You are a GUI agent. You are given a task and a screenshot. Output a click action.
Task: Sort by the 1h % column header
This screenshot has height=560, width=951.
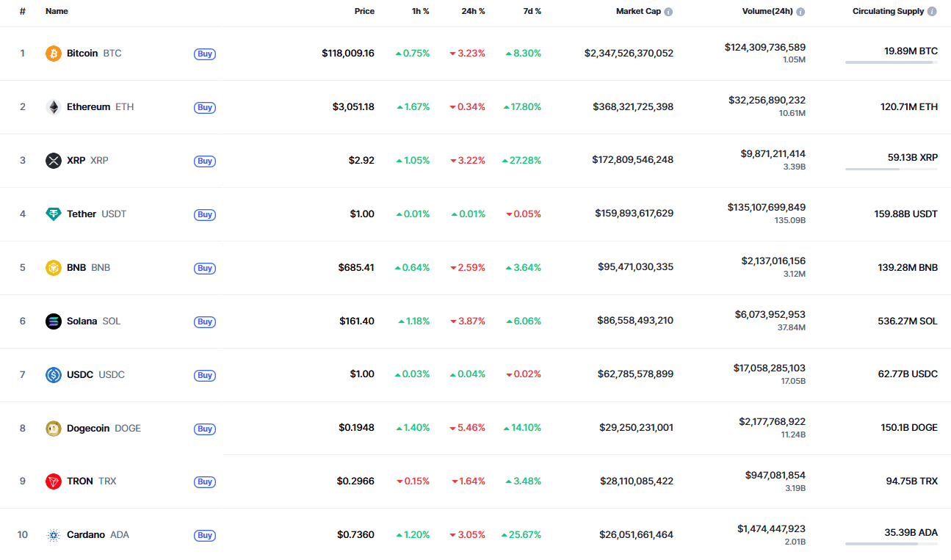420,12
